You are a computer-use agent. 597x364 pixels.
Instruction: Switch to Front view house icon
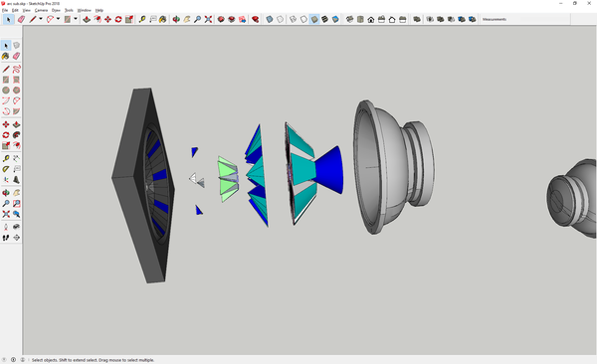(x=371, y=19)
